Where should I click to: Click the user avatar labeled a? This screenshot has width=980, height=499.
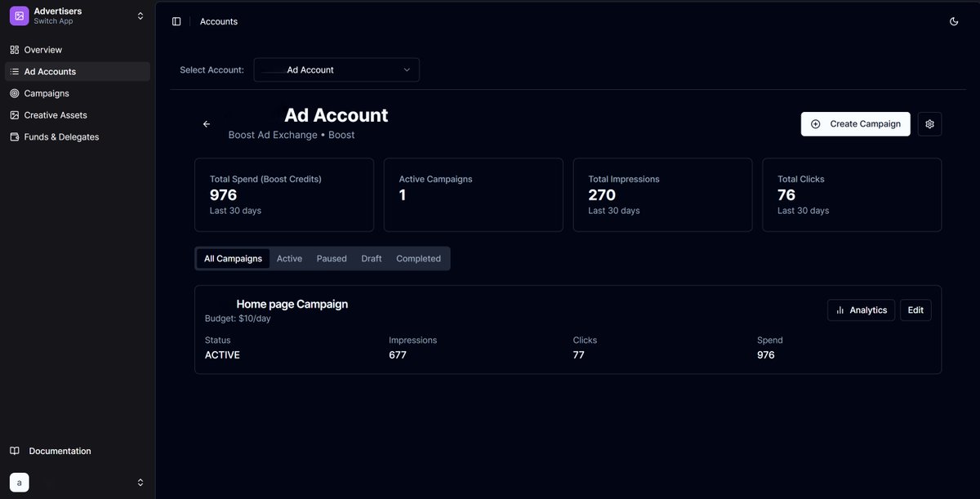coord(20,483)
